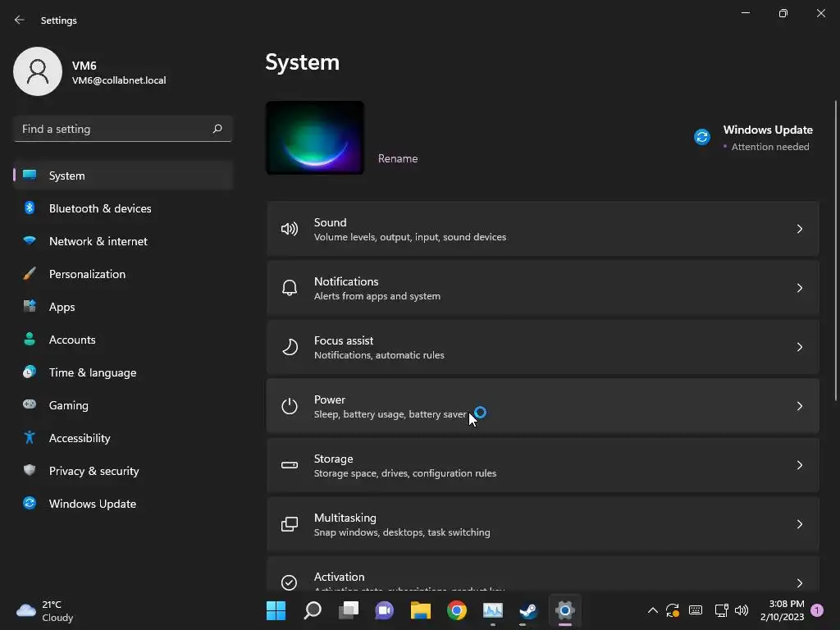The height and width of the screenshot is (630, 840).
Task: Open the monitor app in the taskbar
Action: 493,610
